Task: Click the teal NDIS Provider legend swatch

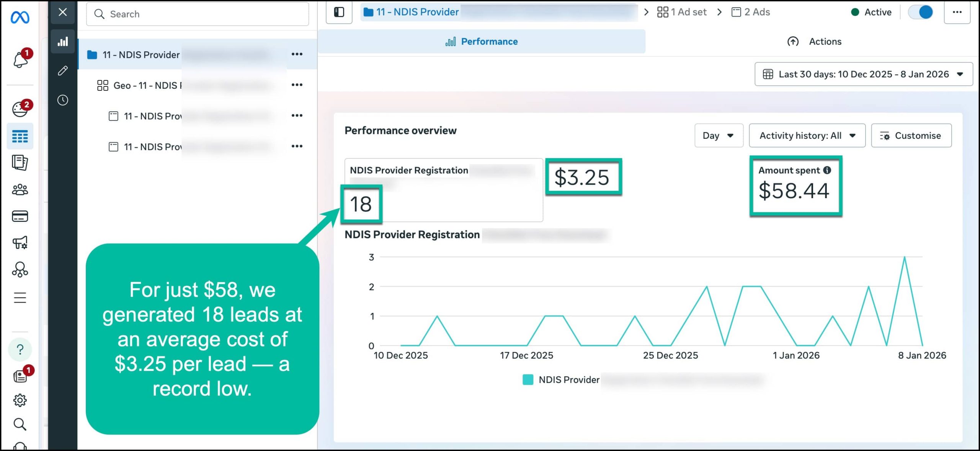Action: pyautogui.click(x=528, y=379)
